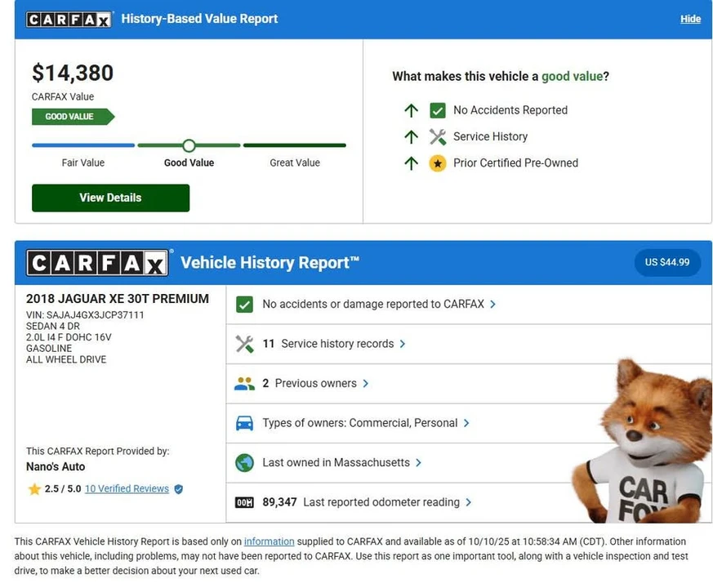Expand the Last owned in Massachusetts chevron

point(418,463)
